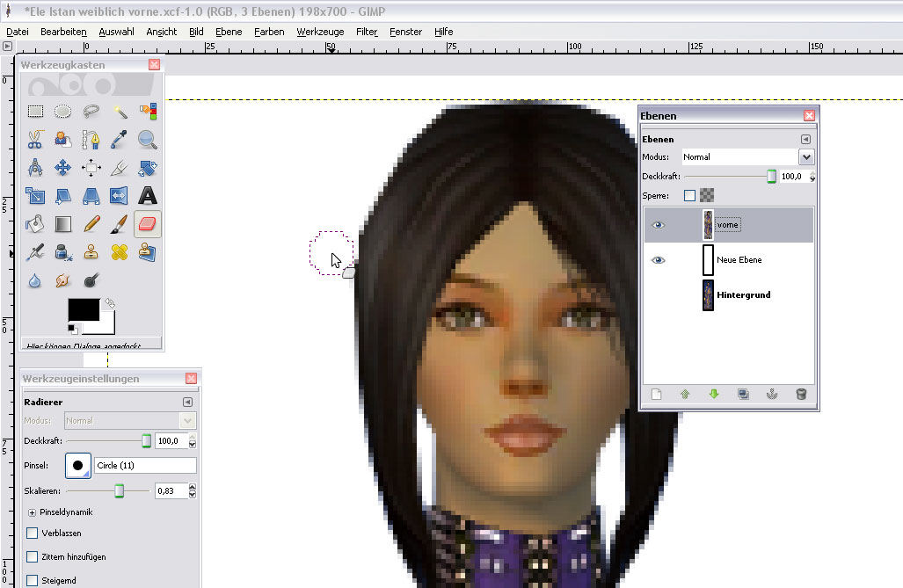The image size is (903, 588).
Task: Pick the Paintbrush tool
Action: pyautogui.click(x=120, y=224)
